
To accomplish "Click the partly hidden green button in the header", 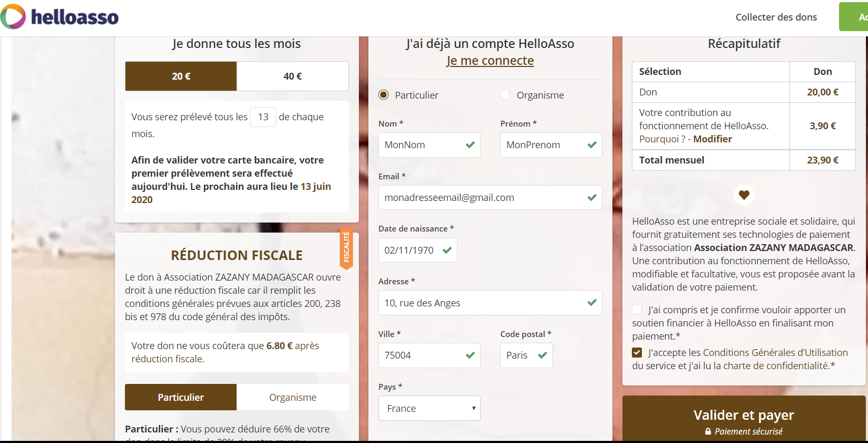I will tap(853, 17).
